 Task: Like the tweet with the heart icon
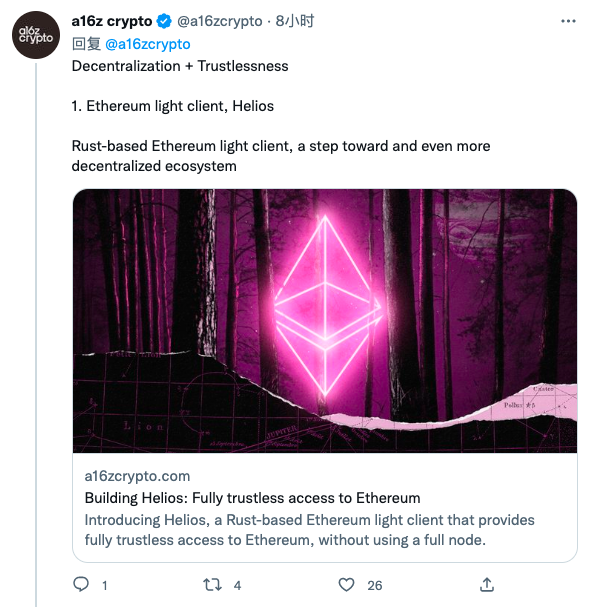[x=346, y=585]
